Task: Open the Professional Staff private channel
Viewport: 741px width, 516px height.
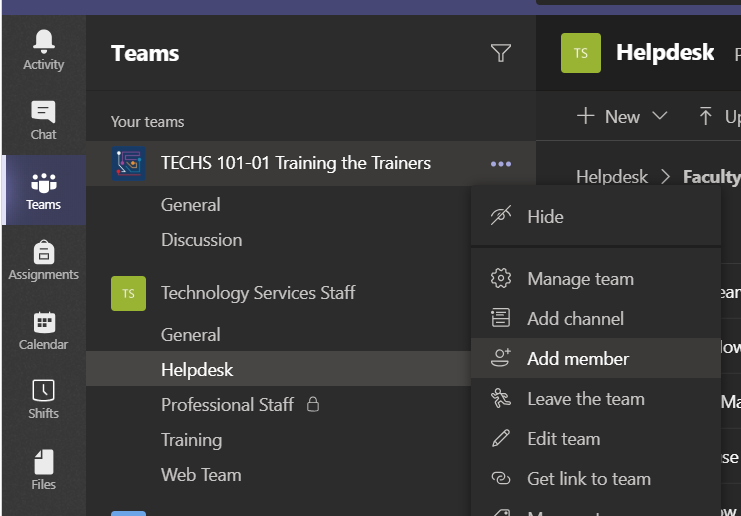Action: click(x=227, y=404)
